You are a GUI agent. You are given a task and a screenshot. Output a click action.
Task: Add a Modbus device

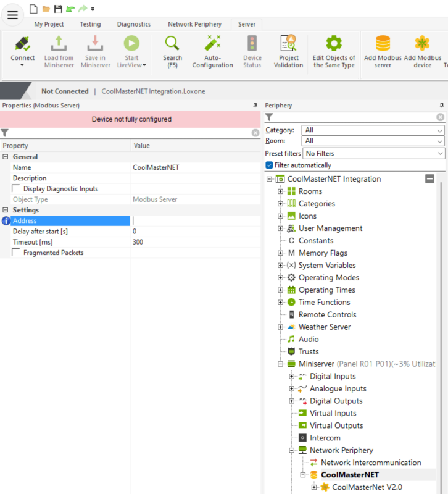pos(422,44)
